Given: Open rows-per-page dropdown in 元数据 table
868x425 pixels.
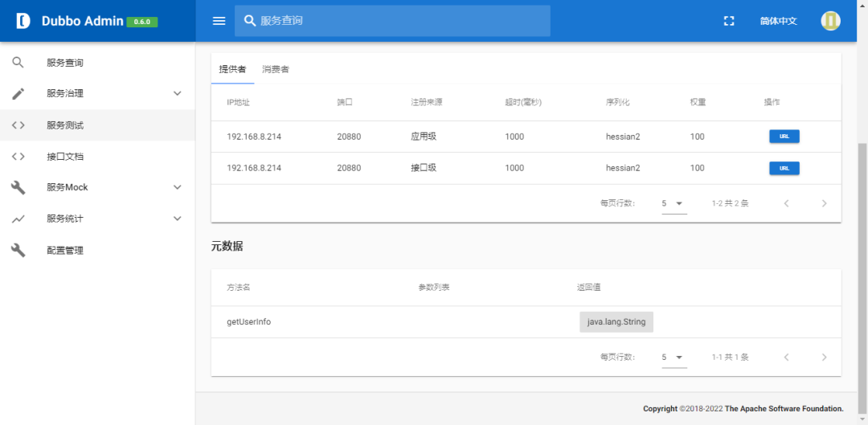Looking at the screenshot, I should [674, 357].
